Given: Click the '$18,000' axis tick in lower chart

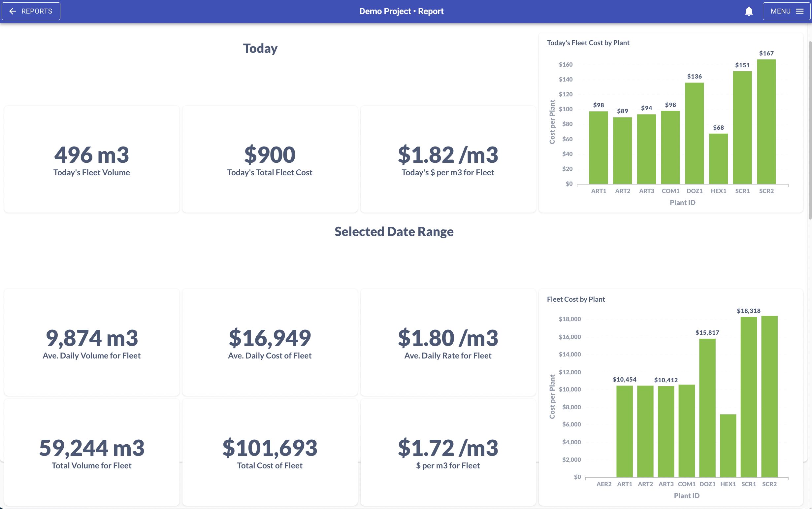Looking at the screenshot, I should pyautogui.click(x=570, y=319).
